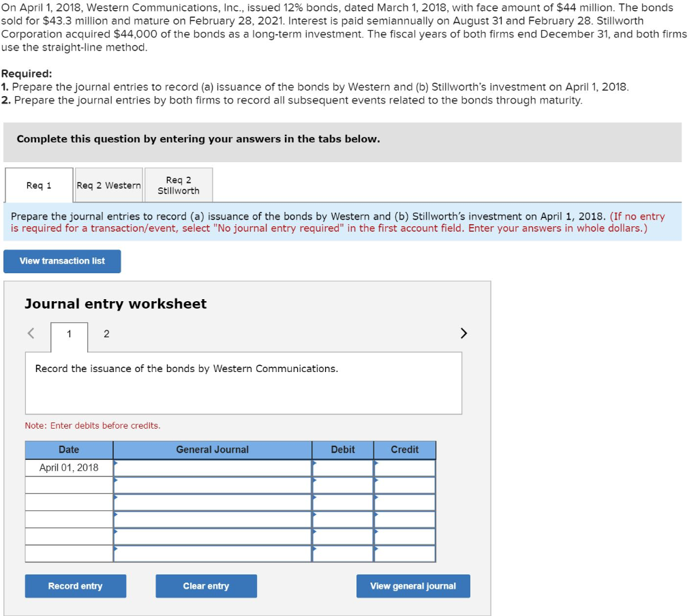The height and width of the screenshot is (616, 698).
Task: Expand the third row General Journal dropdown
Action: pyautogui.click(x=211, y=500)
